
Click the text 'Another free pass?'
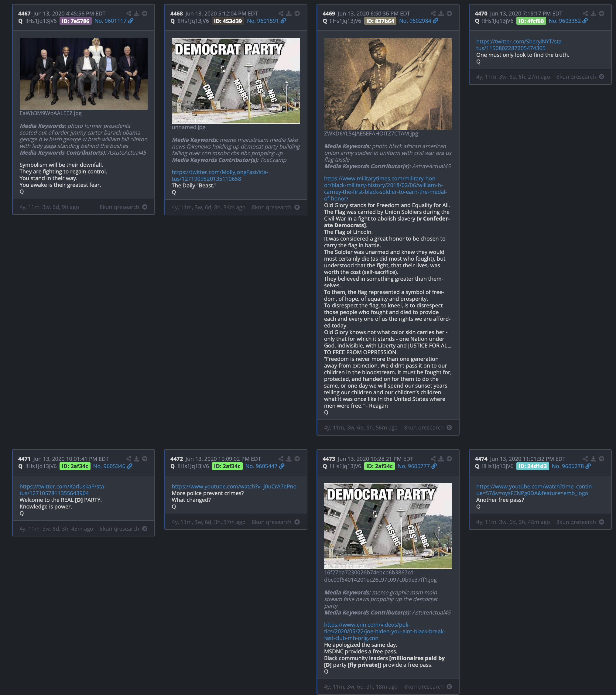[x=500, y=500]
